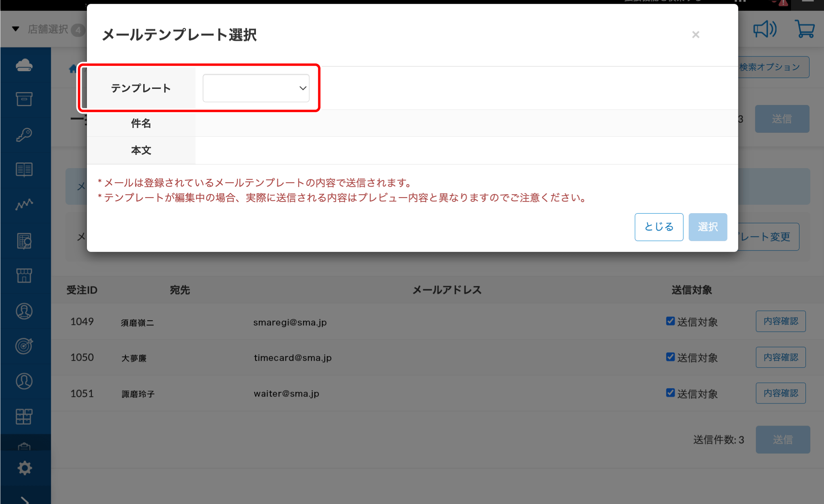
Task: Open the book-pages sidebar icon
Action: point(24,170)
